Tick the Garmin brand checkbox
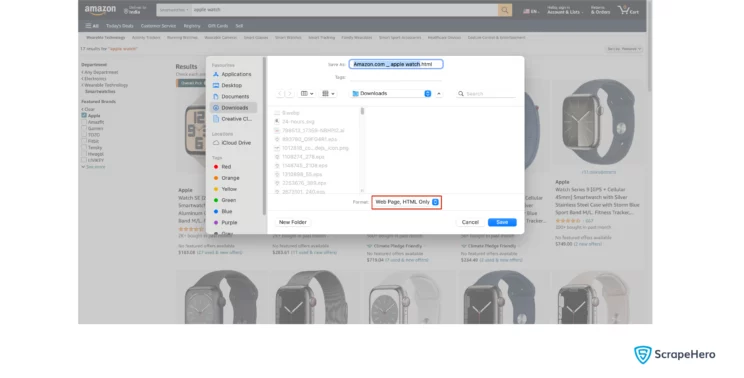744x378 pixels. pyautogui.click(x=84, y=129)
